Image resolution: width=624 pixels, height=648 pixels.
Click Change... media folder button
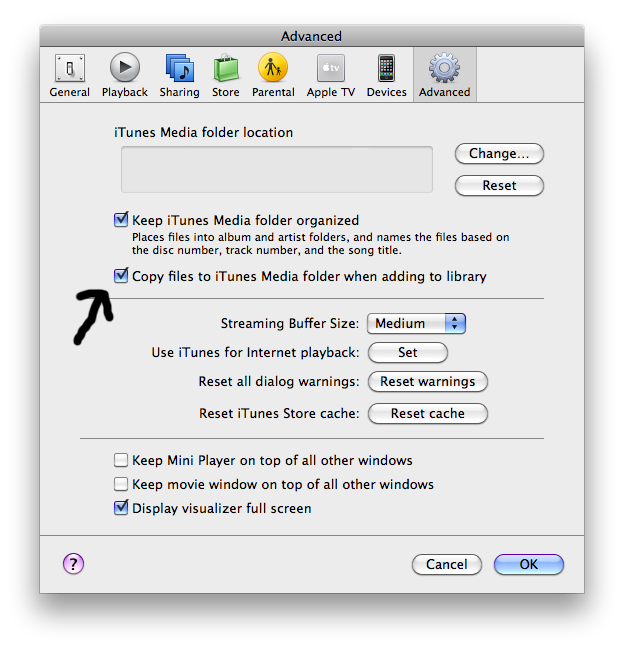[499, 154]
